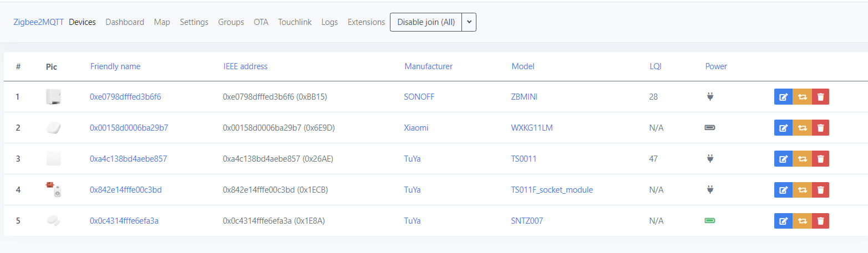
Task: Click the plug power icon in the TS0011 row
Action: tap(710, 159)
